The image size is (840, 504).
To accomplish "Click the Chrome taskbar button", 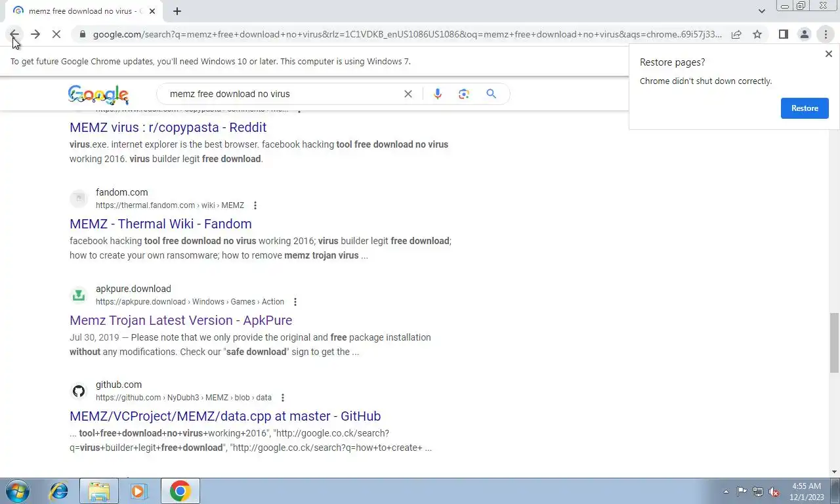I will point(180,491).
